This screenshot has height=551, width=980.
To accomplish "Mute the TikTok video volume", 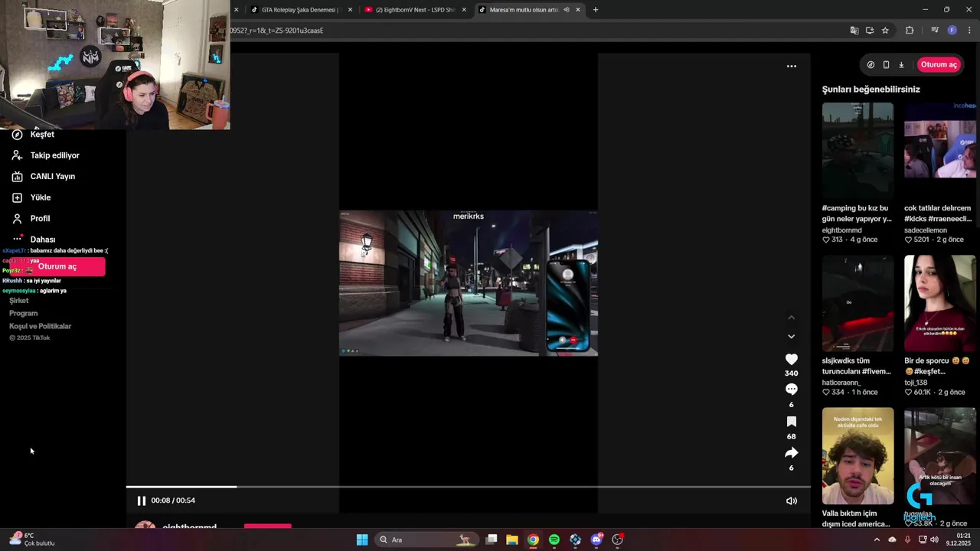I will pos(791,500).
